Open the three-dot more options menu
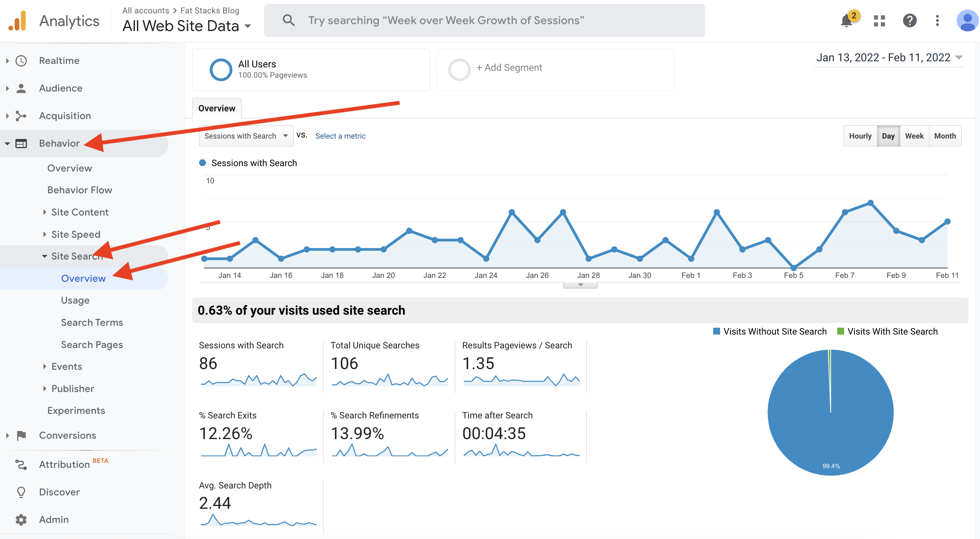Viewport: 980px width, 539px height. click(x=937, y=20)
